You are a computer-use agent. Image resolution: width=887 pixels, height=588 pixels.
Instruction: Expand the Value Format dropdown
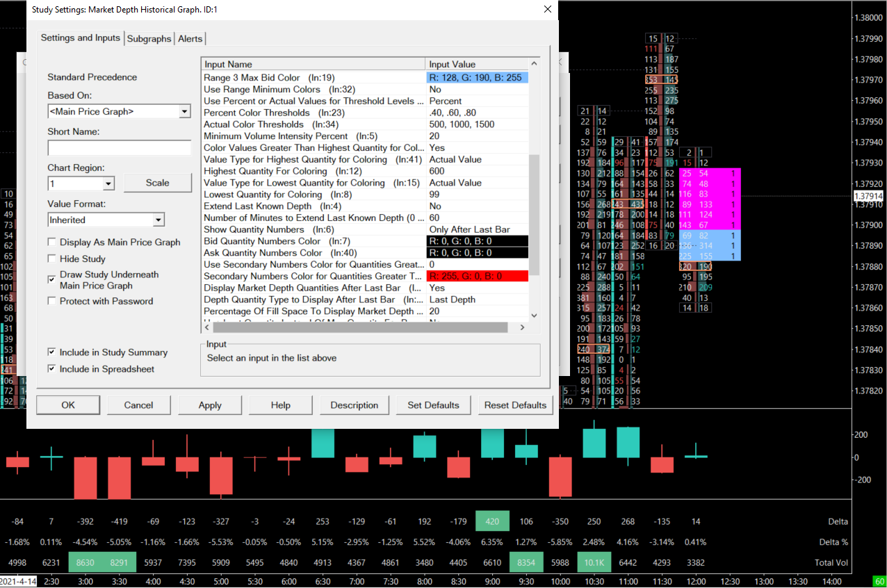coord(158,220)
